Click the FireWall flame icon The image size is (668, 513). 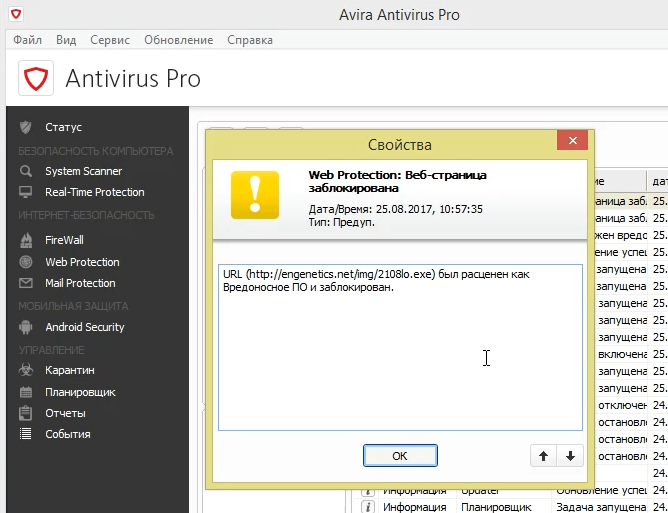click(x=26, y=240)
